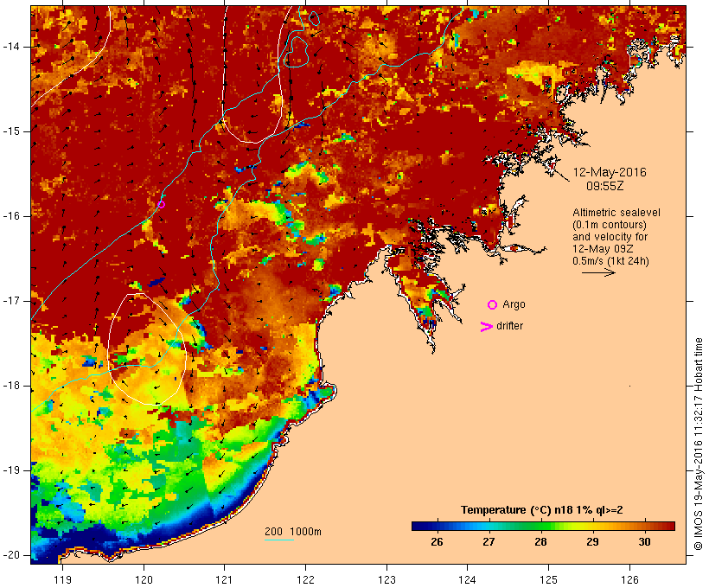Click the Argo legend circle symbol
The height and width of the screenshot is (588, 709).
[x=493, y=305]
